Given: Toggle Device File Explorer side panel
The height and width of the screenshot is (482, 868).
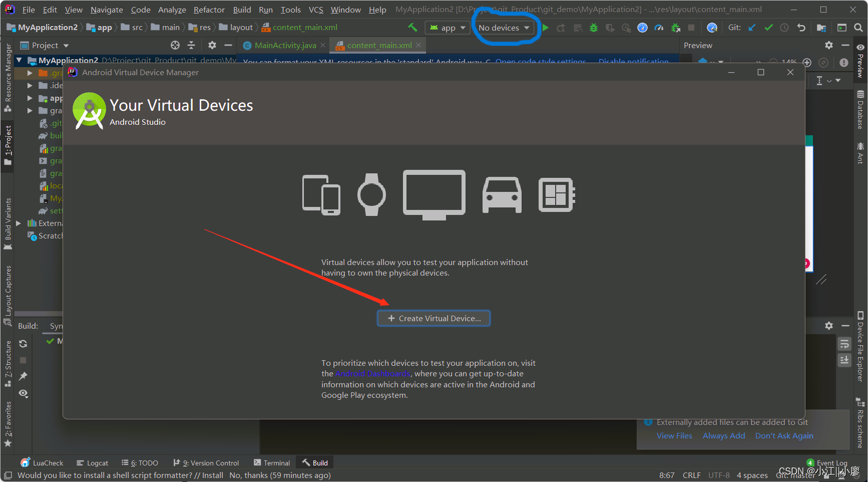Looking at the screenshot, I should click(860, 347).
